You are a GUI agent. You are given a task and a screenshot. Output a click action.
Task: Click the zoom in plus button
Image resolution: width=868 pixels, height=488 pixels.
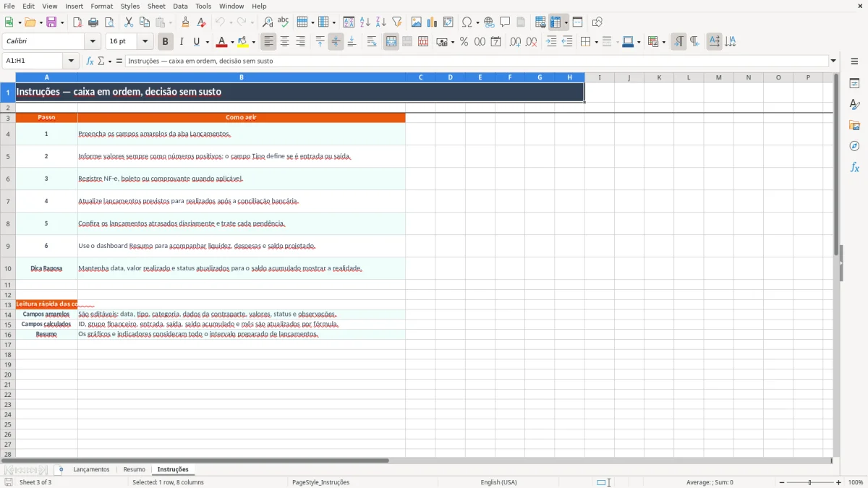pos(839,482)
